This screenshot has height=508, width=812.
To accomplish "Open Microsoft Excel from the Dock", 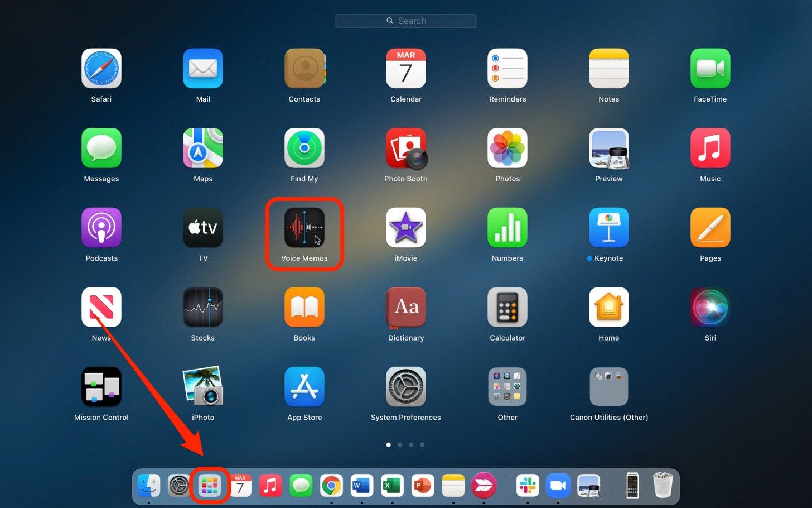I will pyautogui.click(x=392, y=486).
